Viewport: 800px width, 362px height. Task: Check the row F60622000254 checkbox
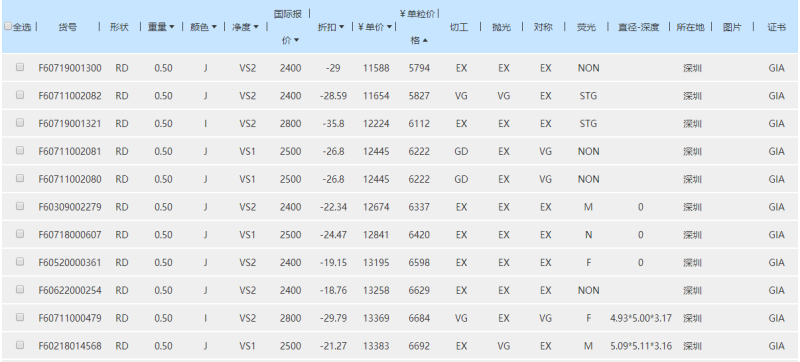pyautogui.click(x=20, y=289)
